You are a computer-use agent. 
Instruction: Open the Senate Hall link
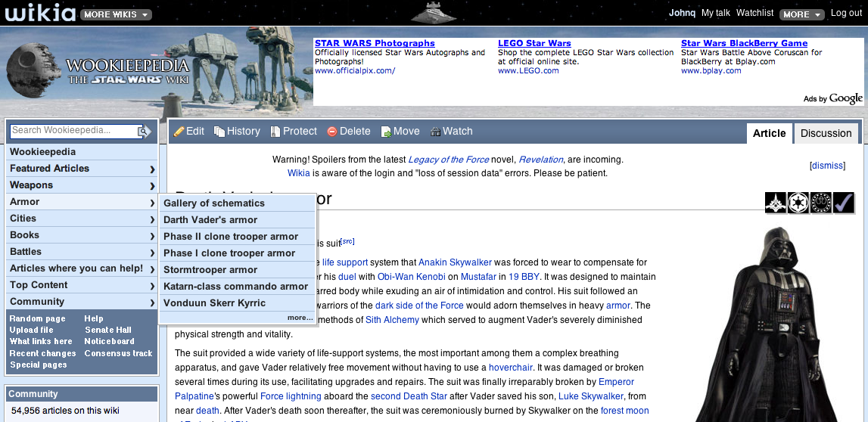tap(108, 330)
